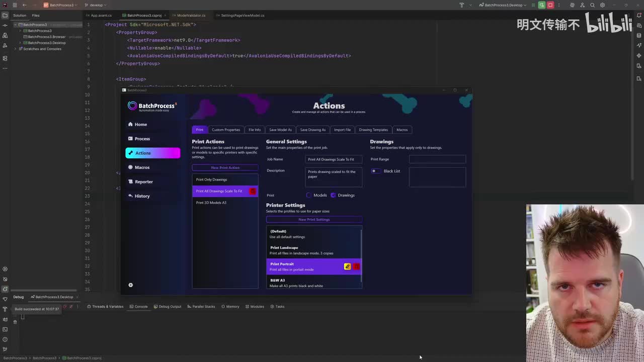Viewport: 644px width, 362px height.
Task: Open the Memory debug tab
Action: [x=230, y=307]
